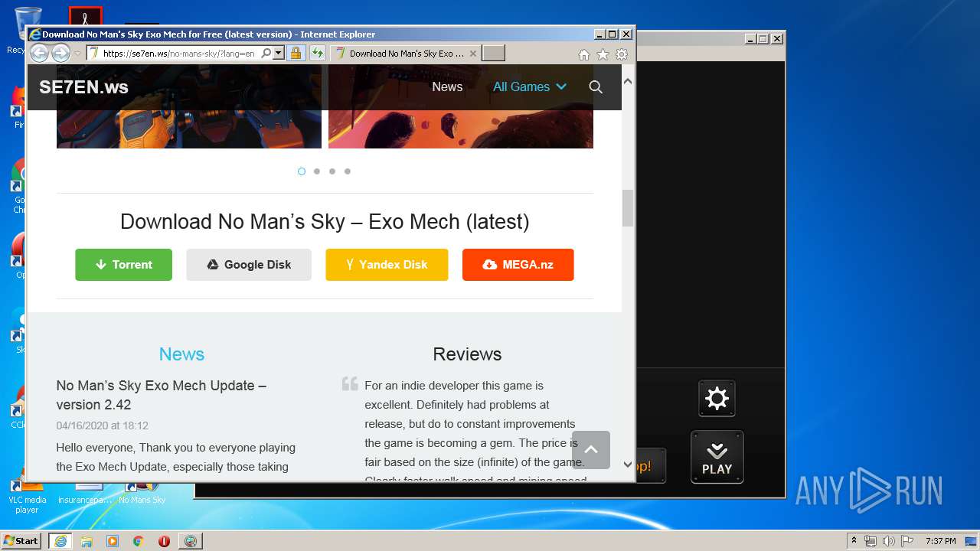Click the Reviews section heading
Viewport: 980px width, 551px height.
467,354
